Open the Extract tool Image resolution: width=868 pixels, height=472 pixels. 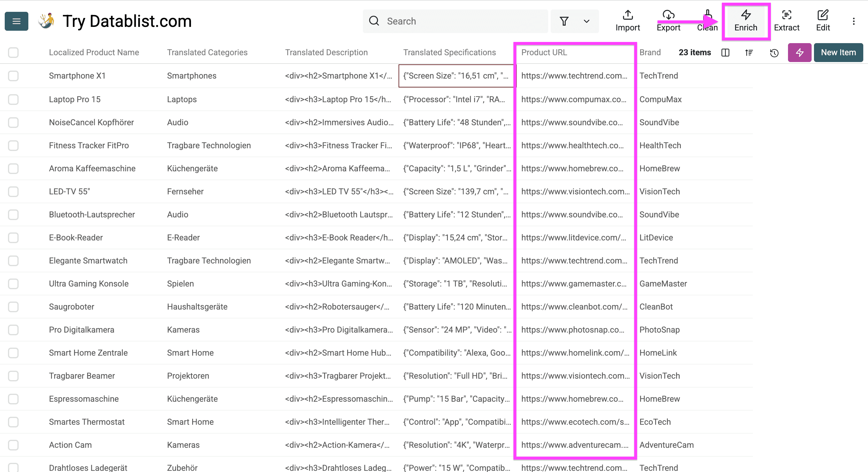point(787,15)
